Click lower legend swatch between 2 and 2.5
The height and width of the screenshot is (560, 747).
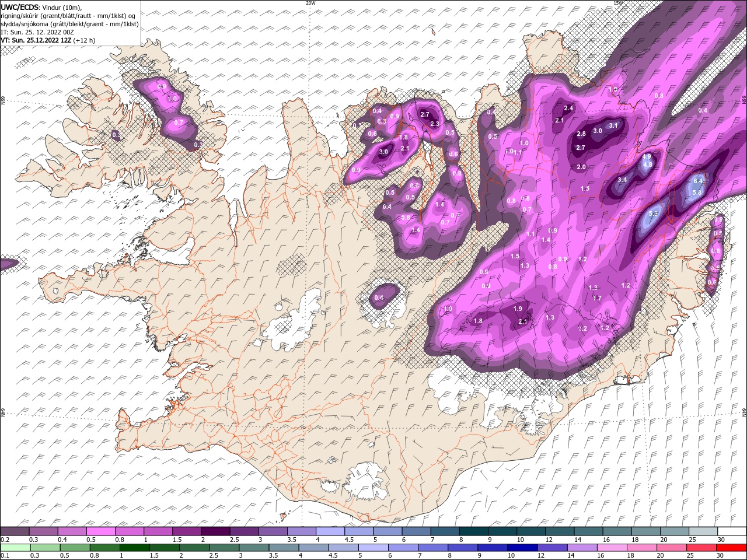click(x=194, y=548)
